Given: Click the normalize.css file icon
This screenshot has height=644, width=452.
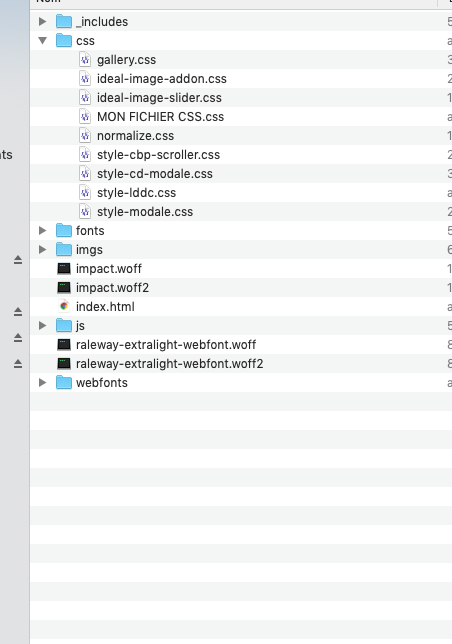Looking at the screenshot, I should [x=85, y=136].
